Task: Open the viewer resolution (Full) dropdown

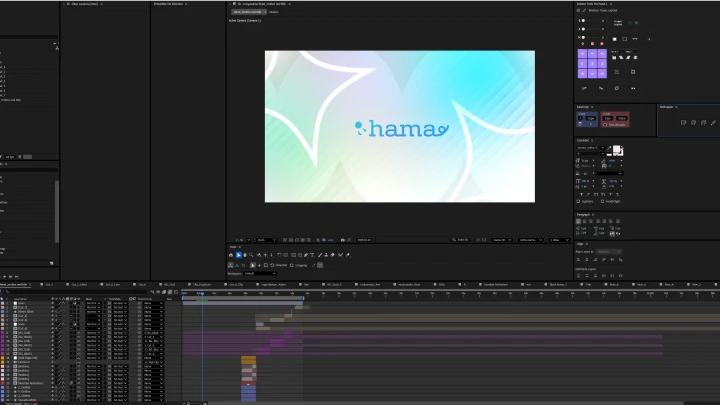Action: [x=267, y=240]
